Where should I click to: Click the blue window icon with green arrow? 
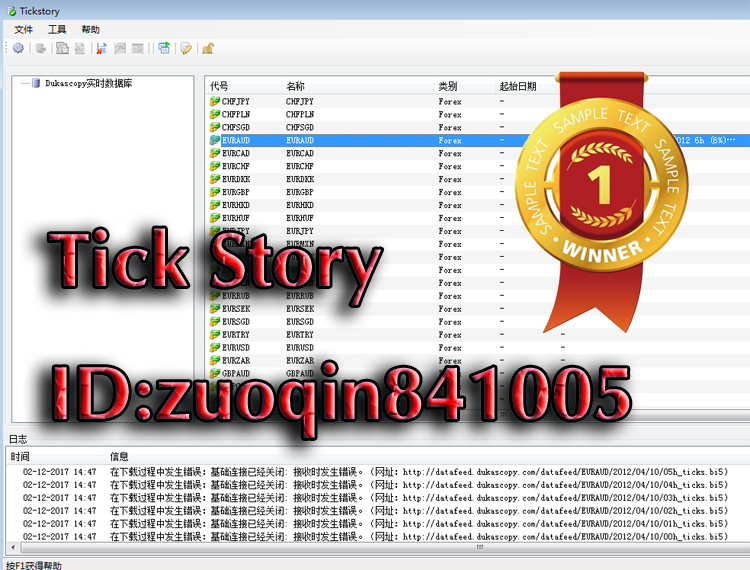tap(164, 48)
